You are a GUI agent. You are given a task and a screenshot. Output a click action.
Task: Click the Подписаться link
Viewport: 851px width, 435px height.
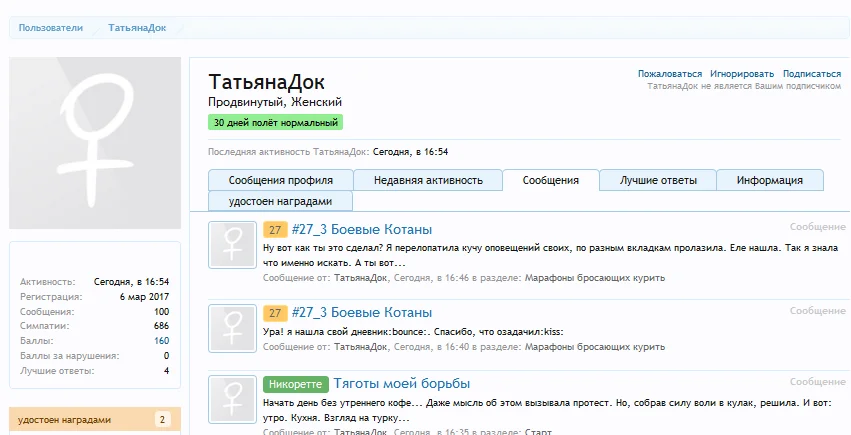pos(811,74)
